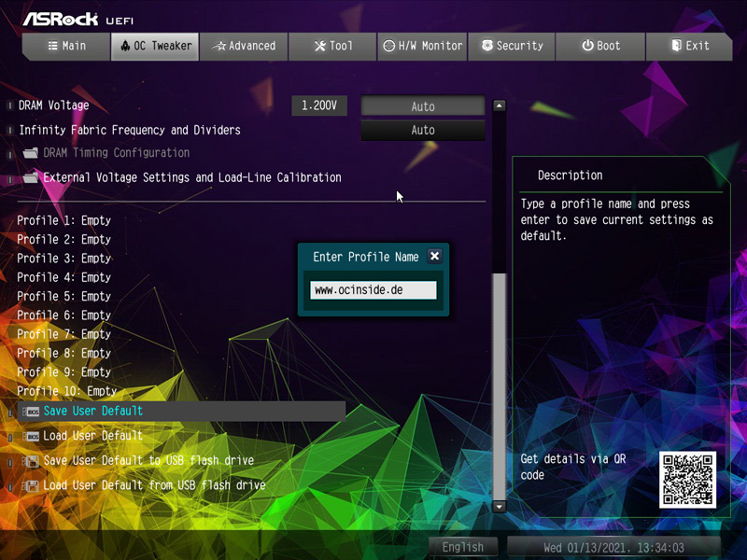Select Profile 8: Empty
The height and width of the screenshot is (560, 747).
pyautogui.click(x=63, y=354)
